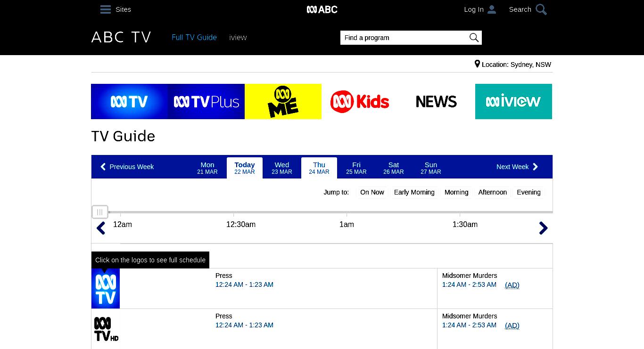Viewport: 644px width, 349px height.
Task: Open Press program on ABC TV HD row
Action: 224,316
